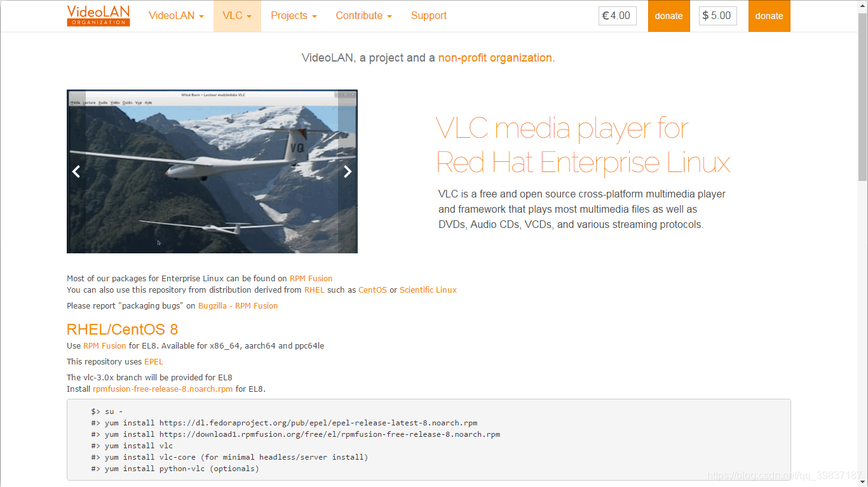Click the page scrollbar down arrow

click(x=862, y=481)
